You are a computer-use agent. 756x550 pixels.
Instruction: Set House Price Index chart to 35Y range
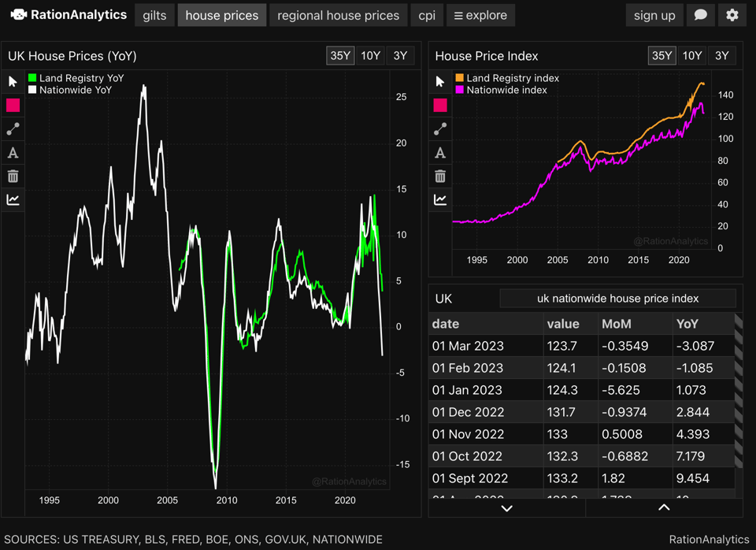coord(661,55)
